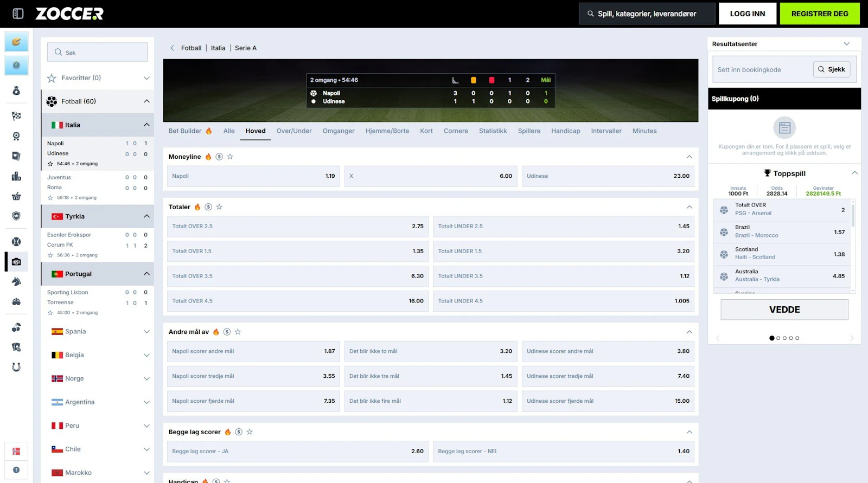Star the Esenler Erokspor vs Corum FK match
Viewport: 868px width, 483px height.
[x=50, y=255]
